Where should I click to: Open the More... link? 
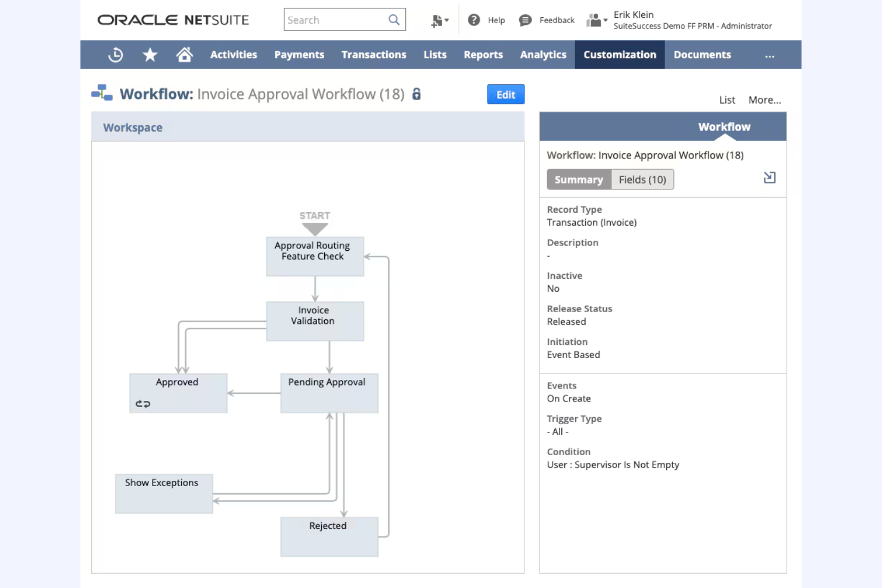coord(765,100)
